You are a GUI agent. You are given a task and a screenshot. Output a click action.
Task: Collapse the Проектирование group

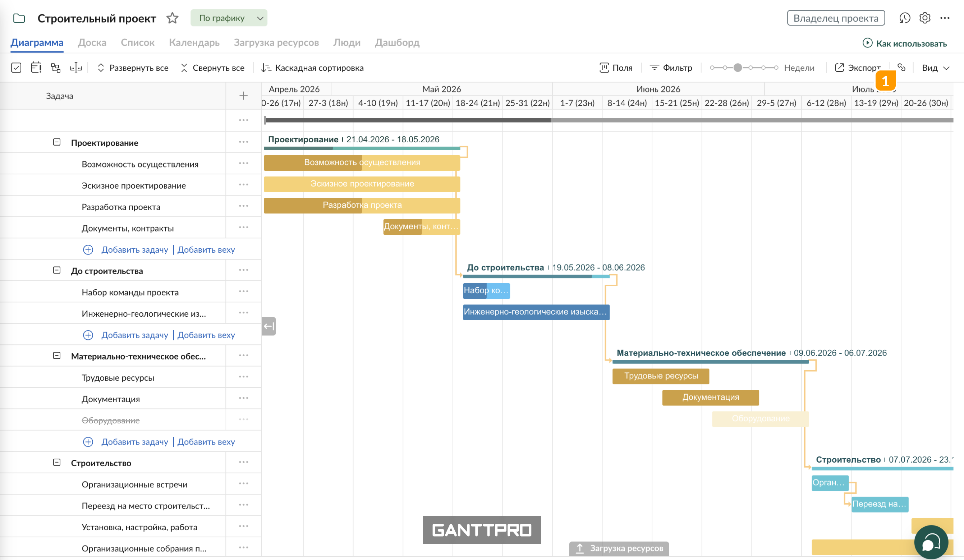click(x=57, y=142)
